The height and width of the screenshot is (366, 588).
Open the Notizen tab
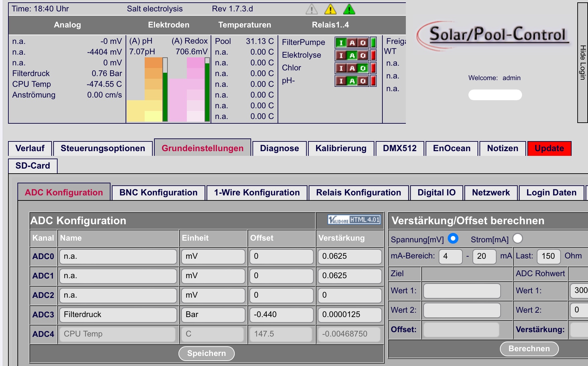tap(503, 148)
